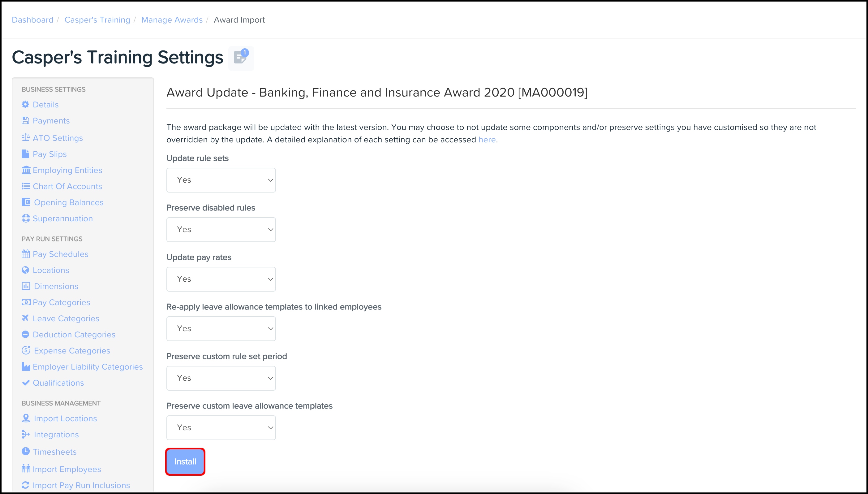Open Re-apply leave allowance templates dropdown

tap(221, 329)
